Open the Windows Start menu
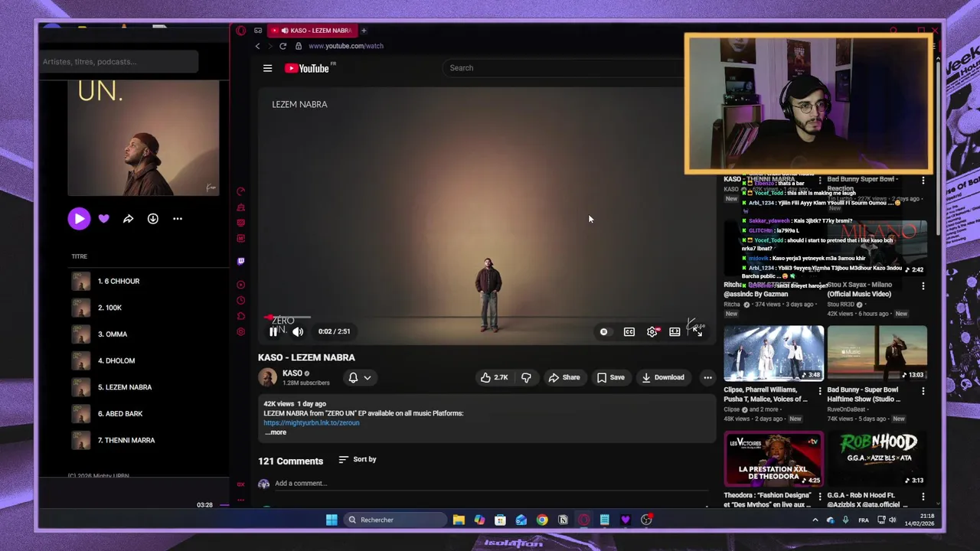 332,520
